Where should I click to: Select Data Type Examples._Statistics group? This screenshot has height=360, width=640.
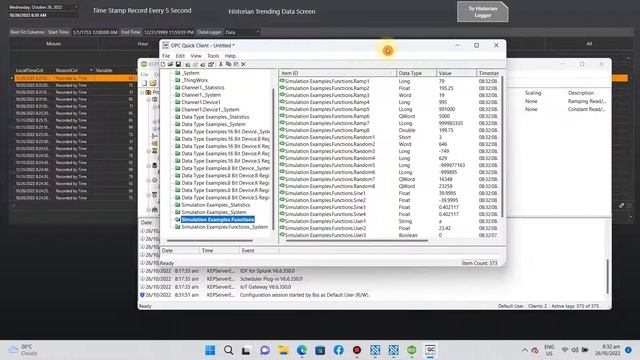215,117
